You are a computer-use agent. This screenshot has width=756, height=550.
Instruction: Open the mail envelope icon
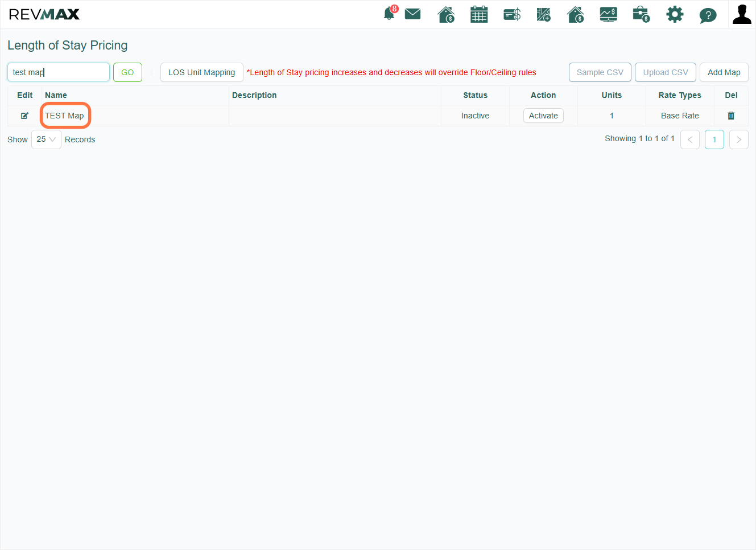(412, 14)
